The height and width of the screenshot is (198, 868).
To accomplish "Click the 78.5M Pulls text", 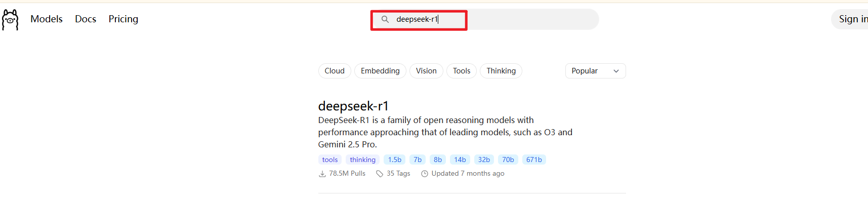I will coord(347,174).
